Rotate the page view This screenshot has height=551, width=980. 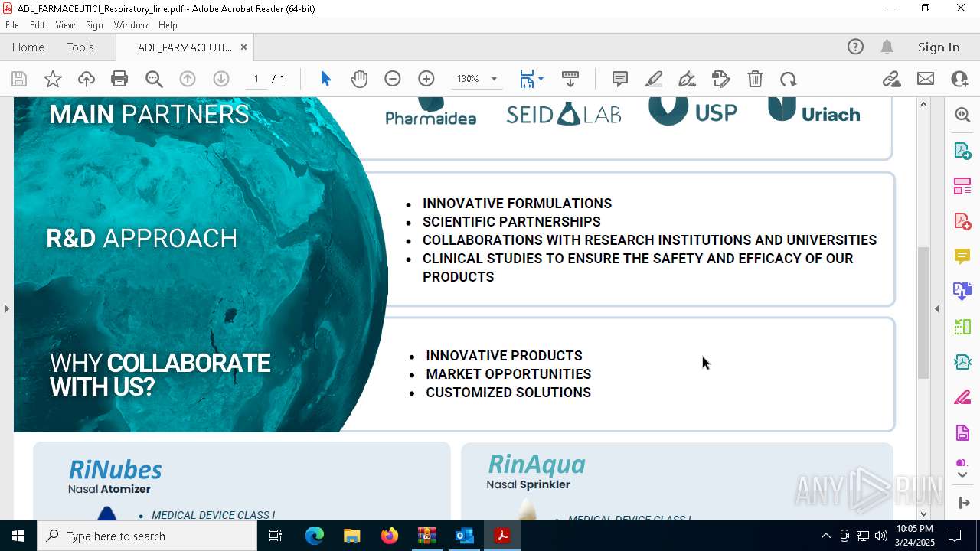[789, 79]
